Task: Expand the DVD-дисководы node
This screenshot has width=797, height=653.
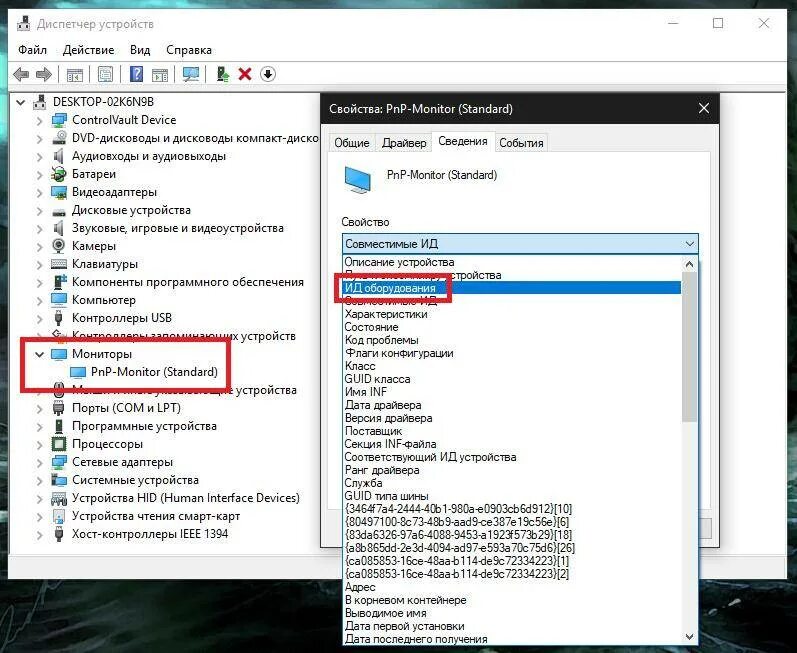Action: (40, 138)
